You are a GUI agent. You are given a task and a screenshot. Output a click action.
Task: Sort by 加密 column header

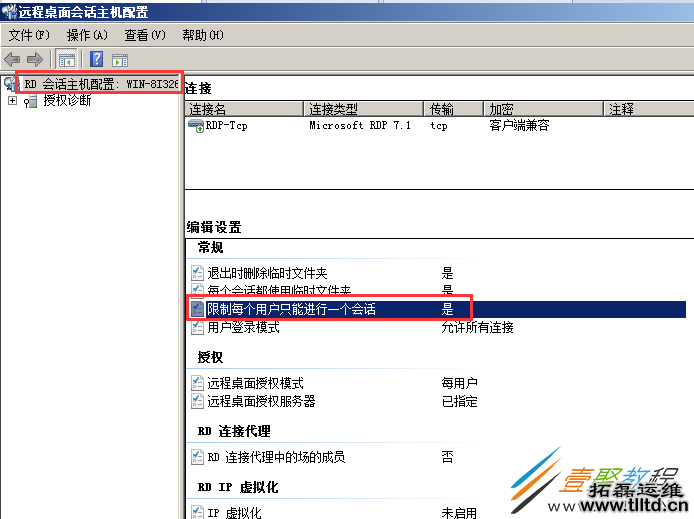(x=543, y=109)
